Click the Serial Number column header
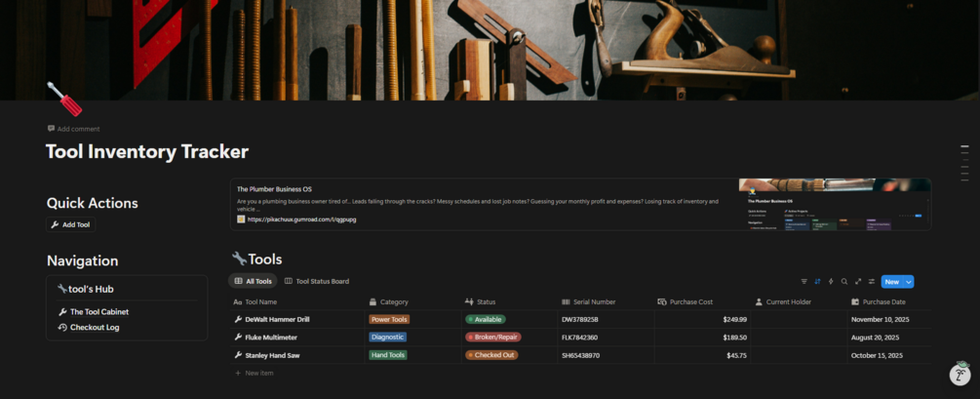The height and width of the screenshot is (399, 980). pyautogui.click(x=607, y=302)
